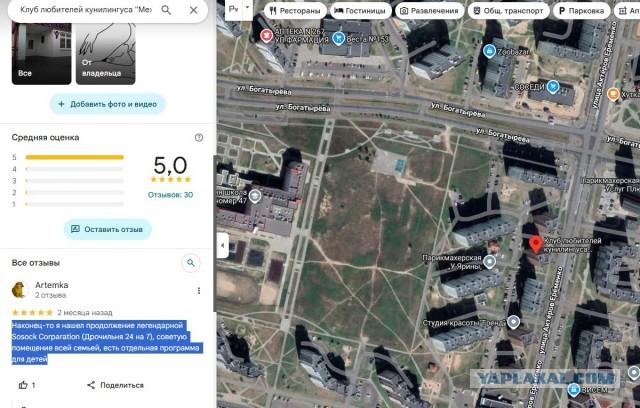Viewport: 640px width, 408px height.
Task: Collapse the side panel arrow
Action: [x=222, y=245]
